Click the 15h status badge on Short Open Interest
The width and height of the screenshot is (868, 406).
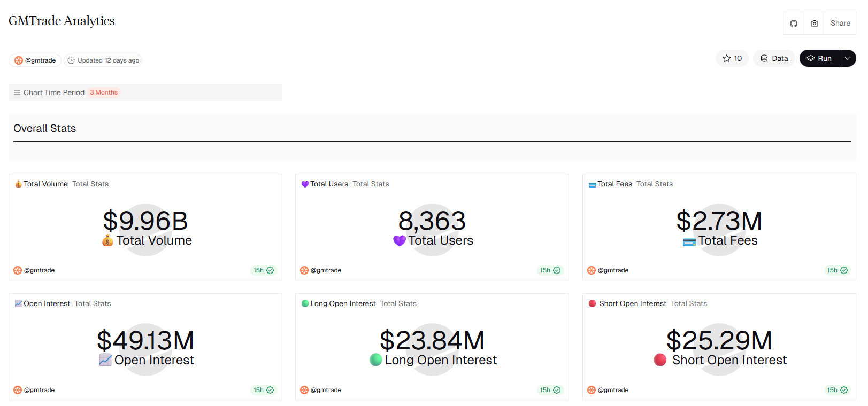(x=837, y=390)
